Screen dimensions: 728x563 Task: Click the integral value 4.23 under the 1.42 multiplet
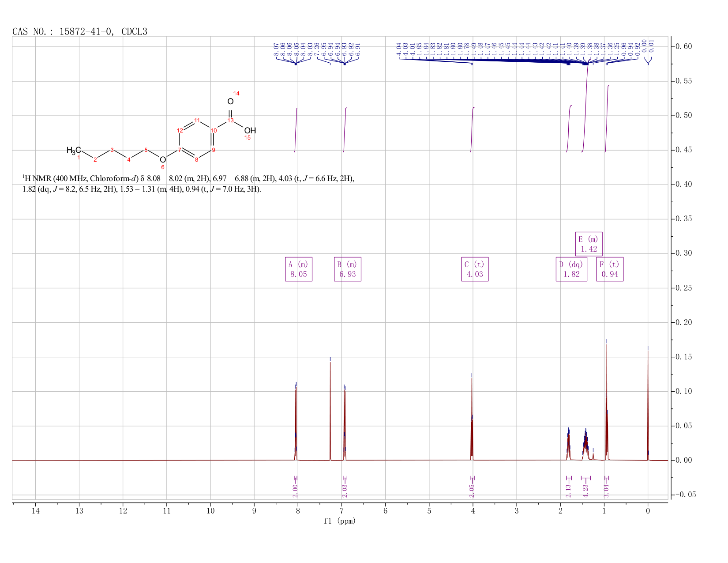point(586,491)
